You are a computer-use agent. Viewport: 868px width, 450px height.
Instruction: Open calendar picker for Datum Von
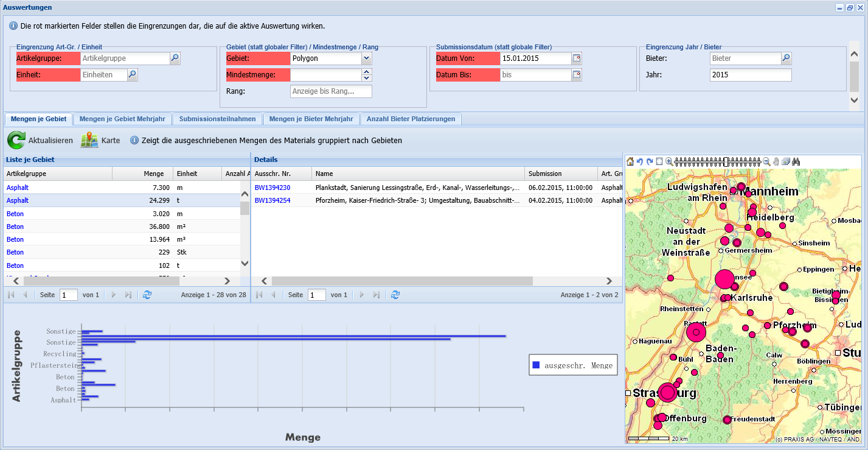[x=577, y=58]
